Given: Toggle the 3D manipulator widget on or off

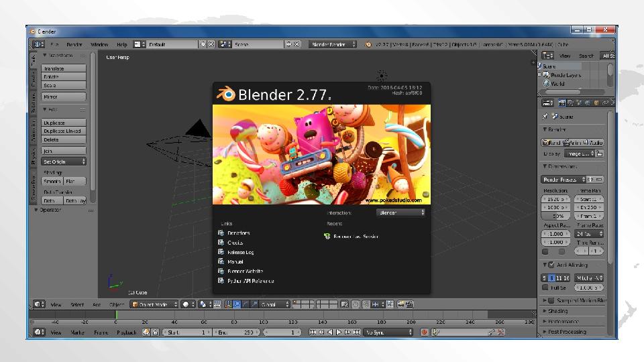Looking at the screenshot, I should click(228, 304).
